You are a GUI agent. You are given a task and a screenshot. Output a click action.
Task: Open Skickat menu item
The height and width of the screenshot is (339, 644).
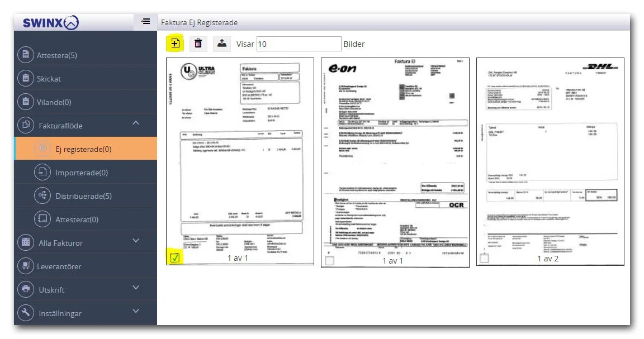coord(86,78)
